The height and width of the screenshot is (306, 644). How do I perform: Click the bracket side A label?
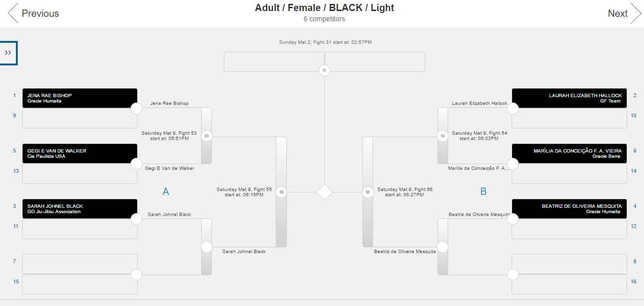pos(166,191)
